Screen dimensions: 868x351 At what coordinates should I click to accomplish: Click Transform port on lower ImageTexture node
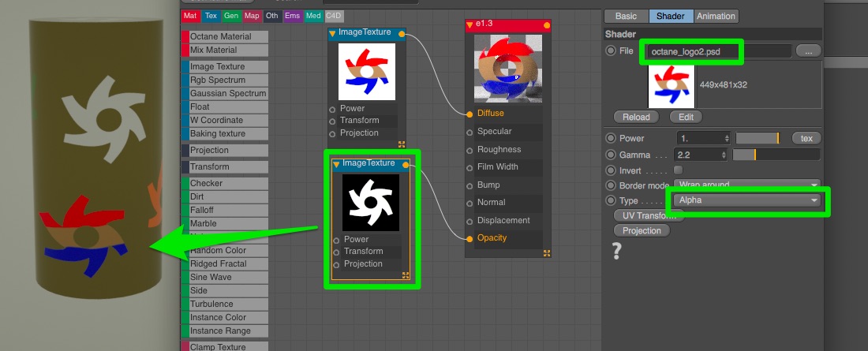point(337,252)
